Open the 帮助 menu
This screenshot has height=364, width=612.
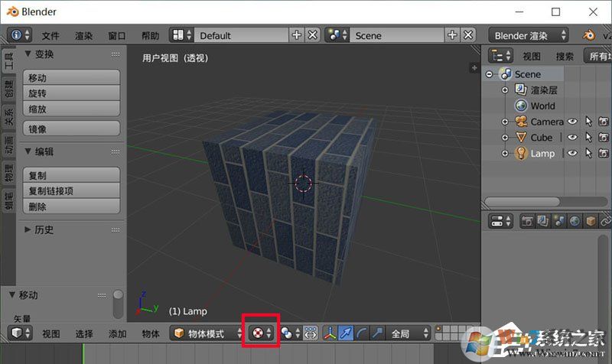pos(150,36)
